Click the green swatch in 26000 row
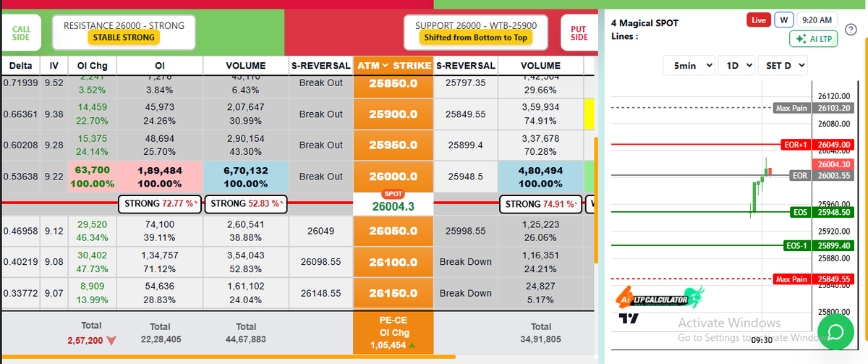This screenshot has width=868, height=364. point(589,177)
